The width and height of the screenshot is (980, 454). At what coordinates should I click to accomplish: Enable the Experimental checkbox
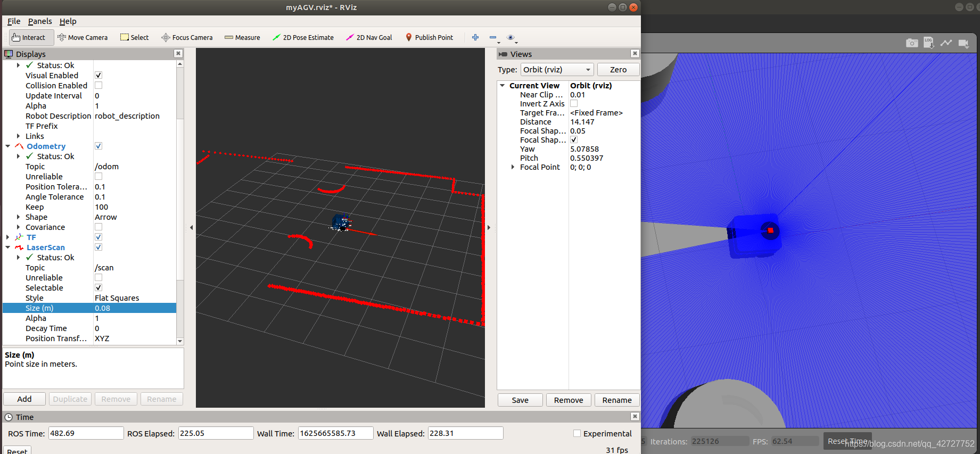(577, 433)
